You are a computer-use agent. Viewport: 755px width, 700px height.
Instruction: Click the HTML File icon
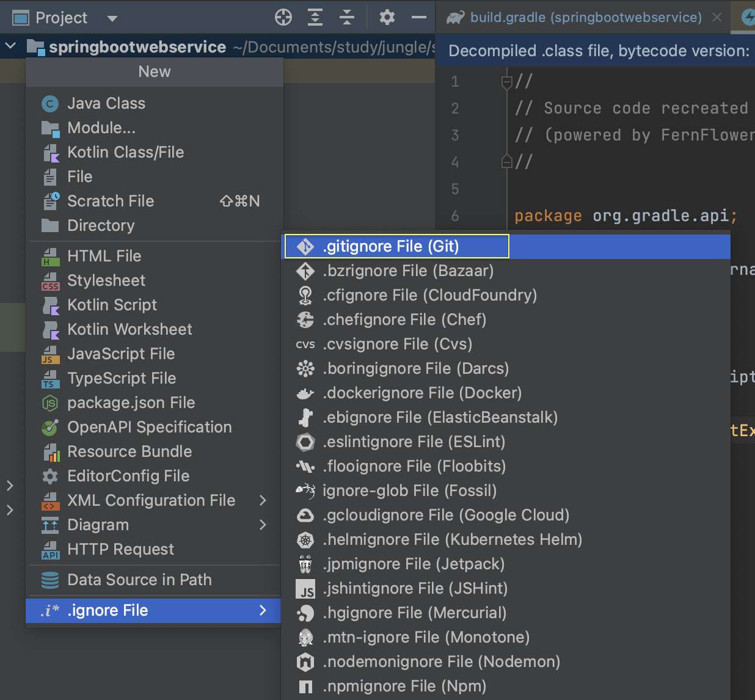[51, 257]
